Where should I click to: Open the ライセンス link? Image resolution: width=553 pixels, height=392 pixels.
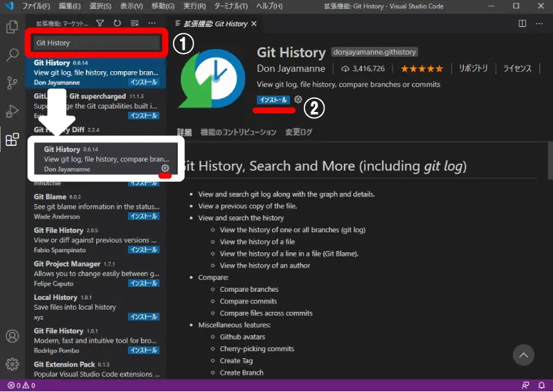pyautogui.click(x=517, y=68)
